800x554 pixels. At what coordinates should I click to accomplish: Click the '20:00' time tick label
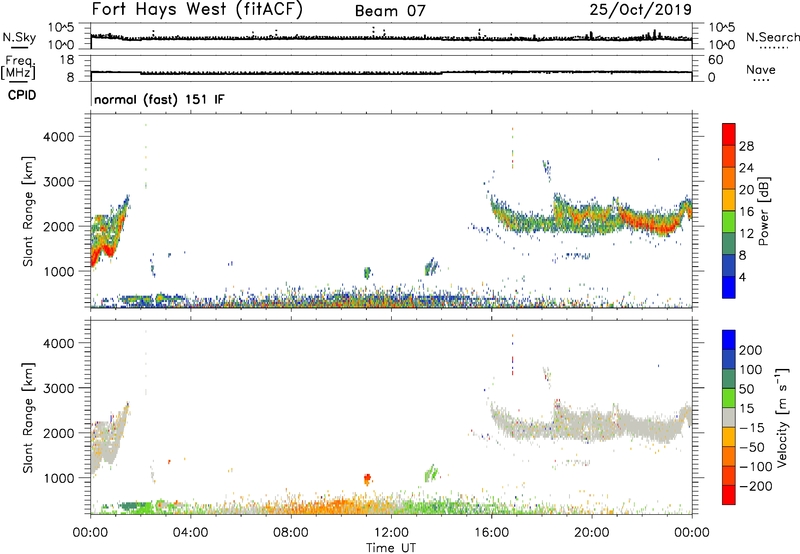[592, 533]
